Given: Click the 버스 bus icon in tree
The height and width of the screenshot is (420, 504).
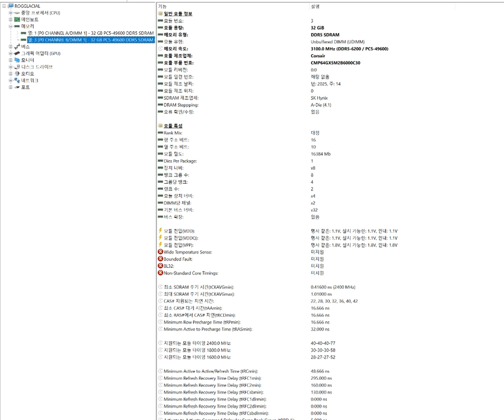Looking at the screenshot, I should pos(17,46).
